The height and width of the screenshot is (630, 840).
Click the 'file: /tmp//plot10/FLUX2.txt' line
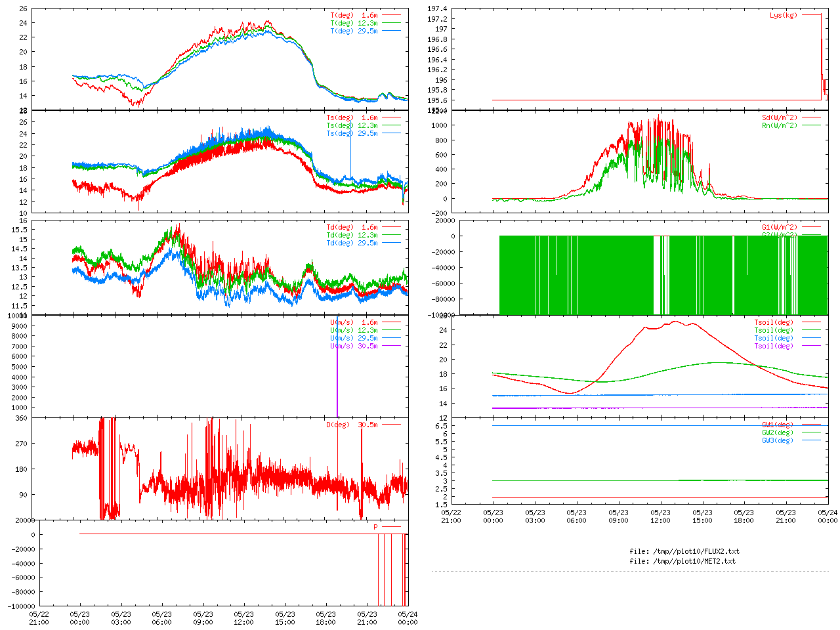pyautogui.click(x=684, y=551)
